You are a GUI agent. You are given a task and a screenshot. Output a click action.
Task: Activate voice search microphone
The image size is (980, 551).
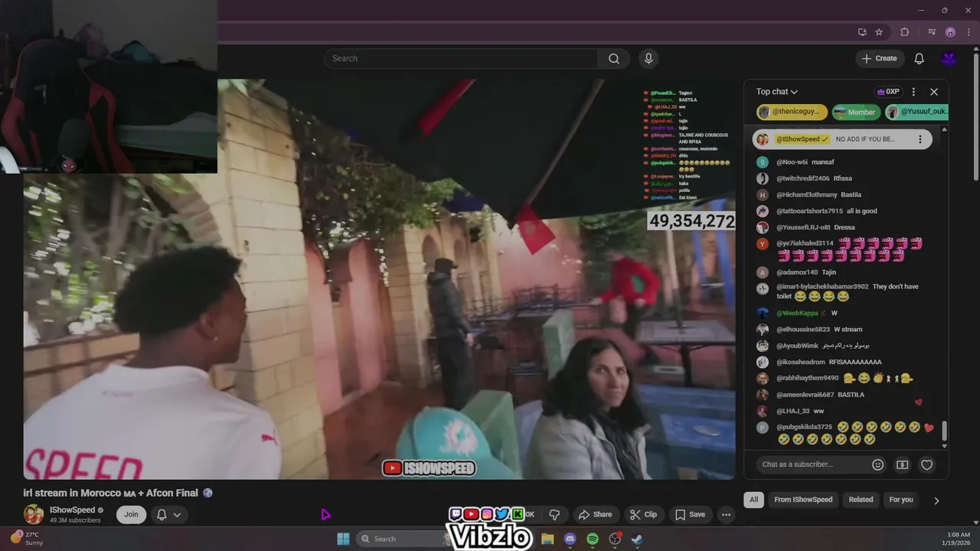pos(648,58)
